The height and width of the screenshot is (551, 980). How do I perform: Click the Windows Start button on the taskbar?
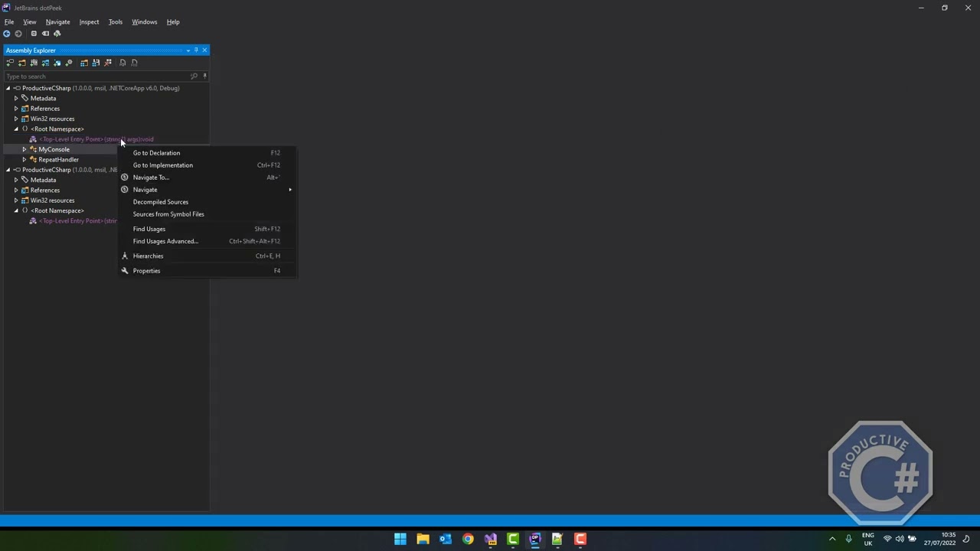[400, 539]
